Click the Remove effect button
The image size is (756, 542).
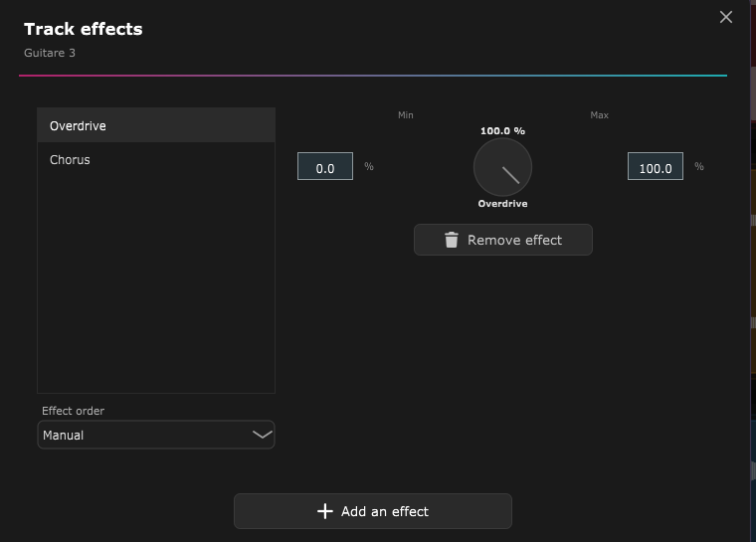tap(503, 240)
